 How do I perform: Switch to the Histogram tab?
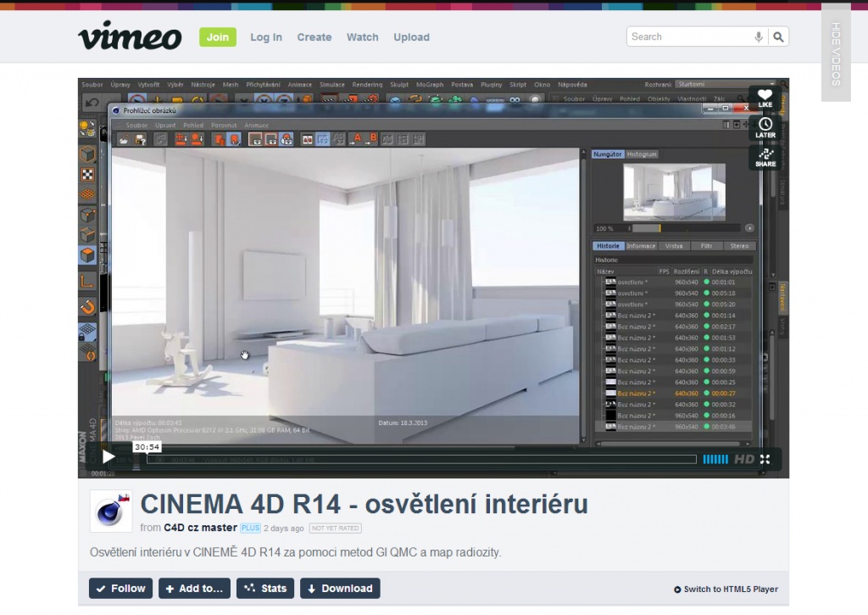point(642,154)
